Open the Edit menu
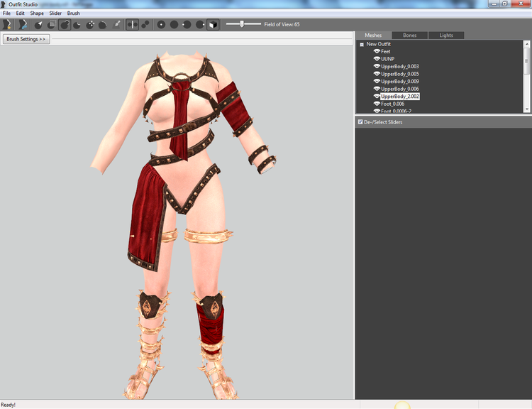The image size is (532, 409). [21, 13]
